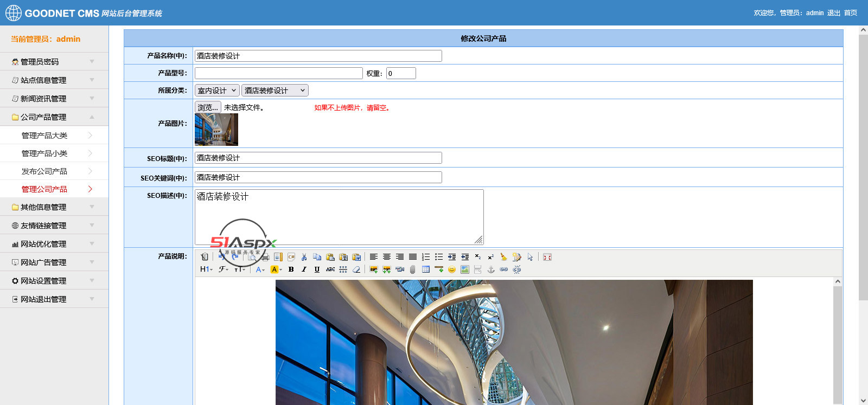Cut selected text with scissors icon
Screen dimensions: 868x405
(304, 257)
